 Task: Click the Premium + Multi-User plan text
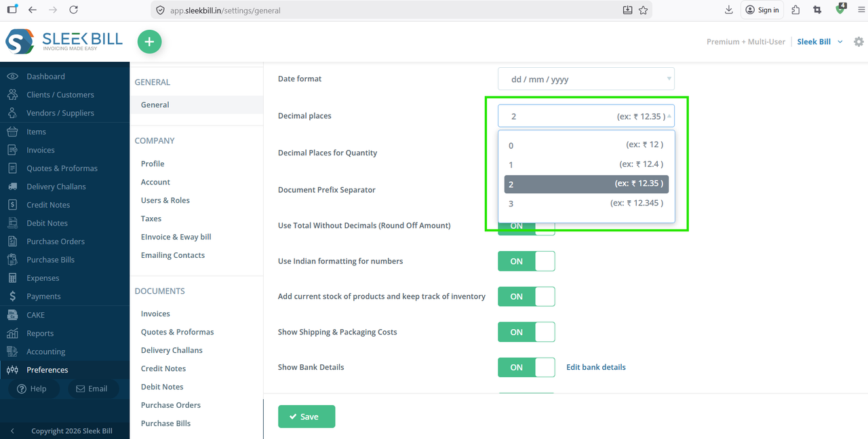coord(746,41)
